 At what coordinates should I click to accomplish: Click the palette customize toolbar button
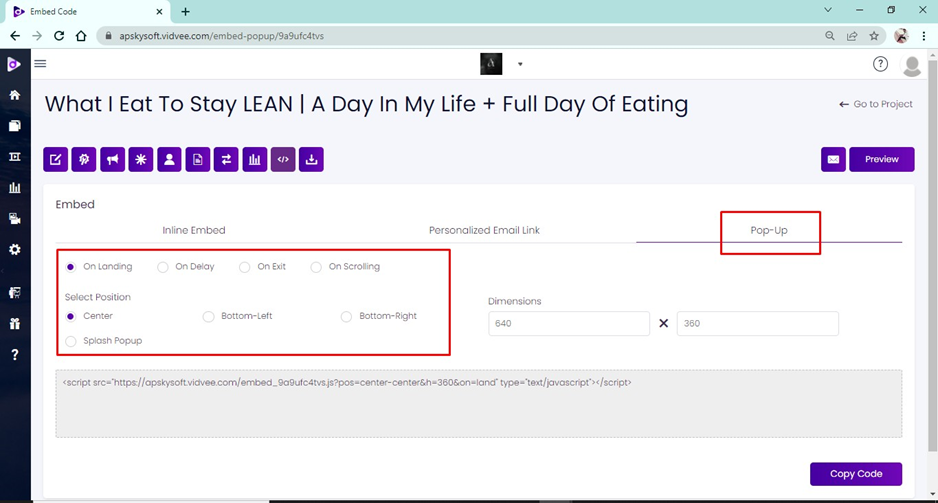(x=84, y=160)
